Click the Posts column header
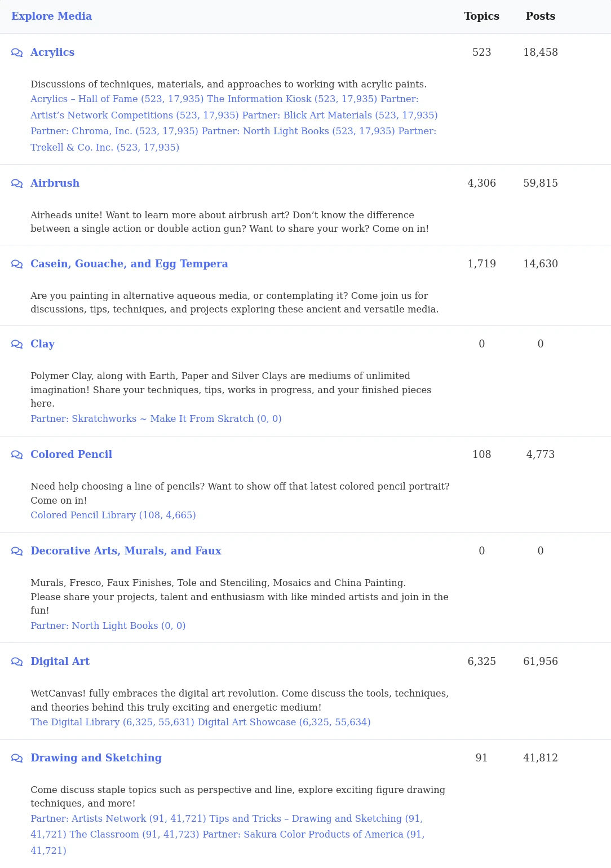Screen dimensions: 611x868 coord(540,16)
